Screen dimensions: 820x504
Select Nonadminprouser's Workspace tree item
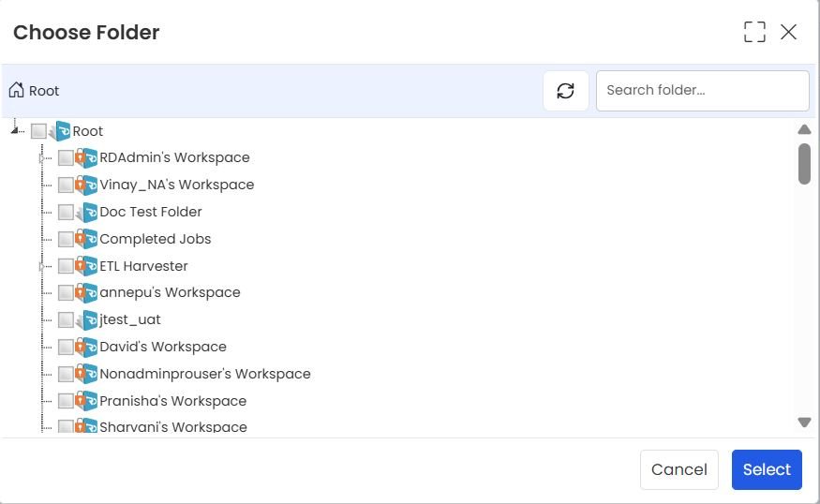(x=205, y=374)
